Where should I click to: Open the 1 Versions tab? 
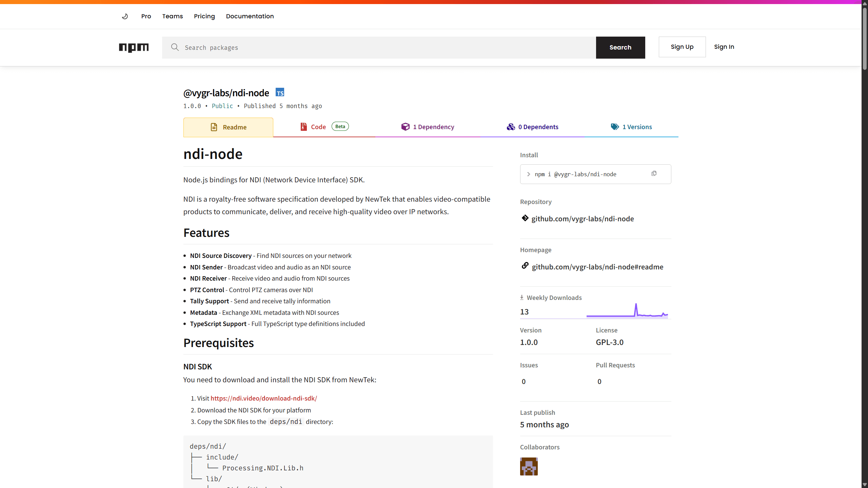point(631,127)
